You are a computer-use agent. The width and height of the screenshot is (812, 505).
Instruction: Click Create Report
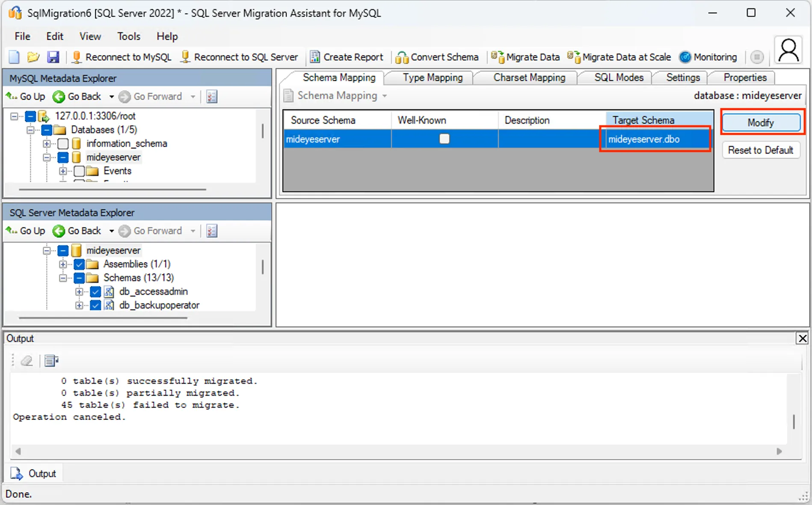click(347, 57)
